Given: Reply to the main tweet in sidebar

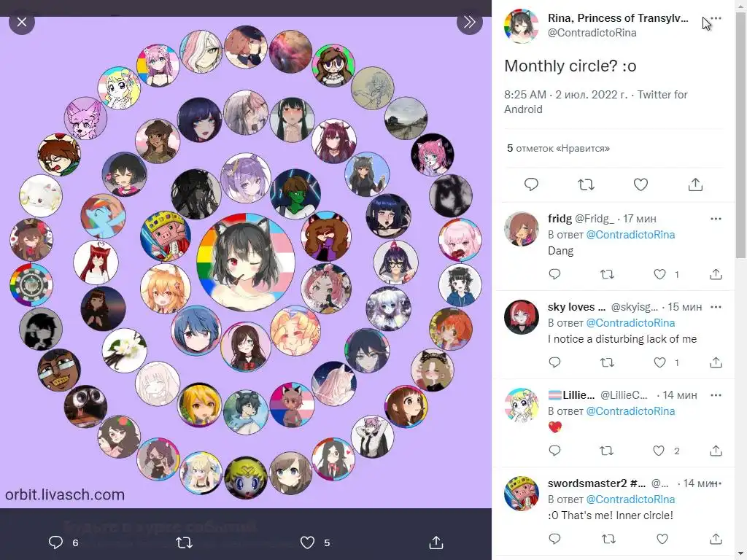Looking at the screenshot, I should 531,184.
